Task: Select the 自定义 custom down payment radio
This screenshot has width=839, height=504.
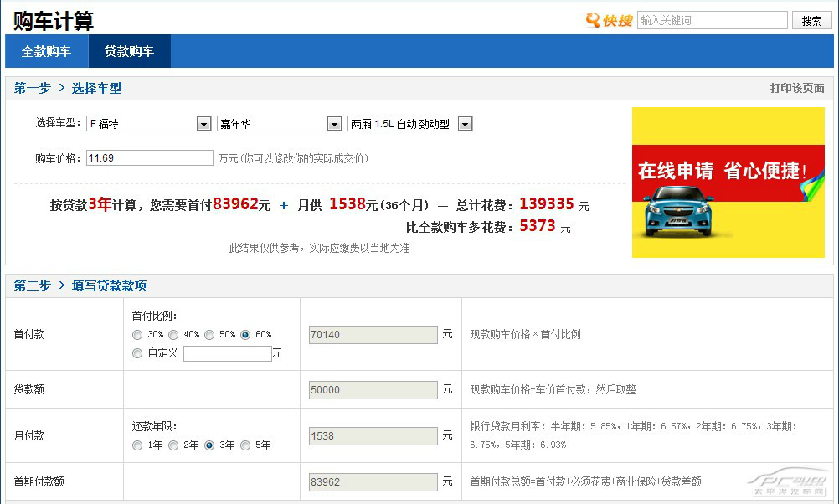Action: click(137, 353)
